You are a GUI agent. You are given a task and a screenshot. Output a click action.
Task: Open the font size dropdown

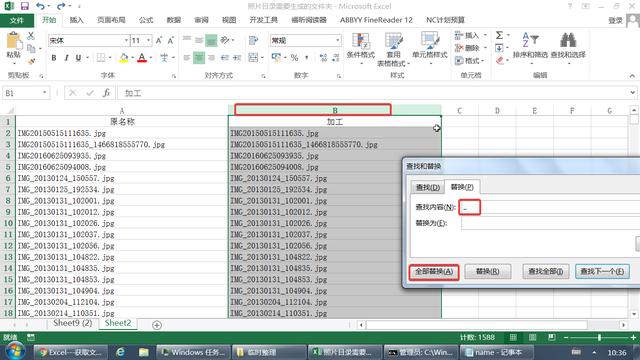tap(149, 40)
